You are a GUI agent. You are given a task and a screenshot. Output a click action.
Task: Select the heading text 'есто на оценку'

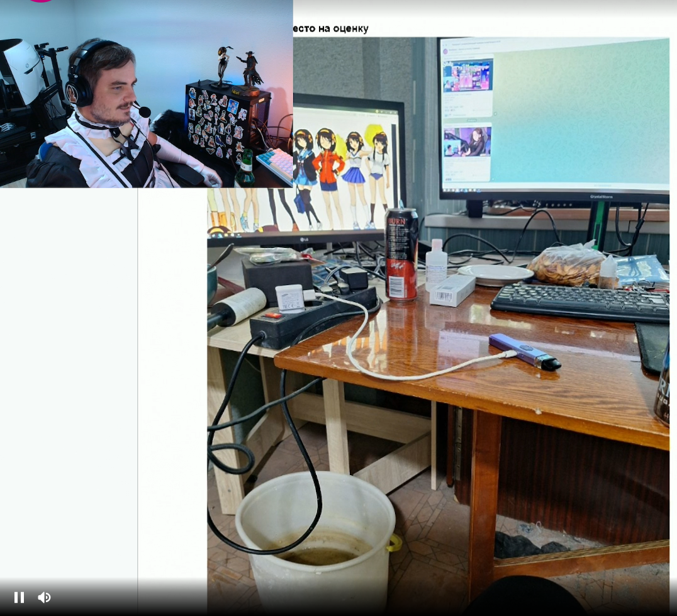331,29
